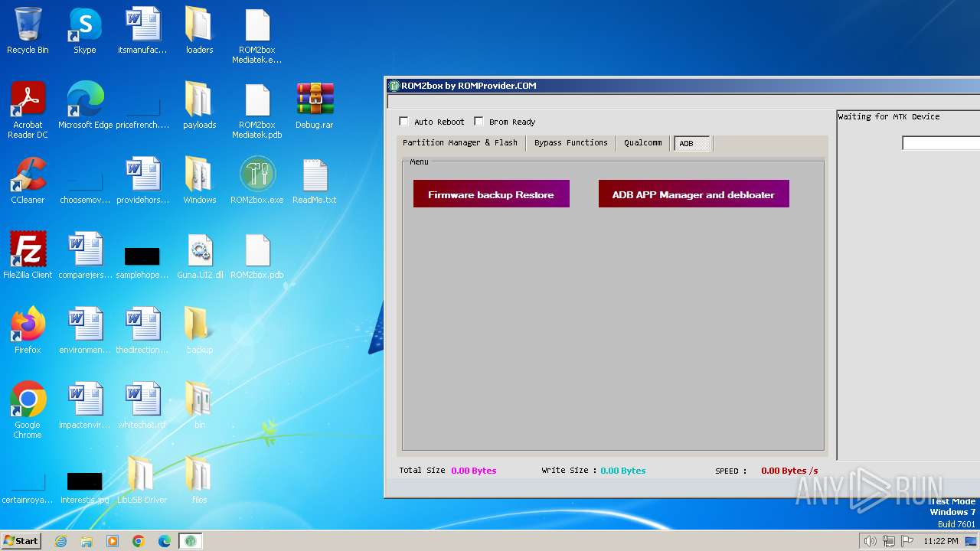980x551 pixels.
Task: Open the backup folder icon
Action: (x=200, y=331)
